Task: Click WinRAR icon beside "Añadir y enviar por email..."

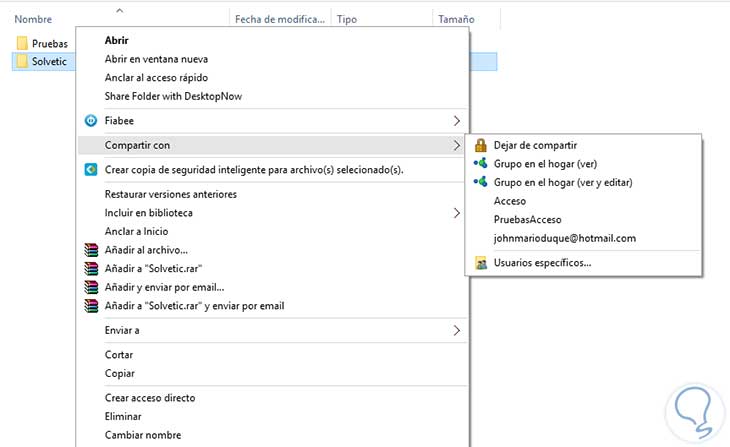Action: pos(92,287)
